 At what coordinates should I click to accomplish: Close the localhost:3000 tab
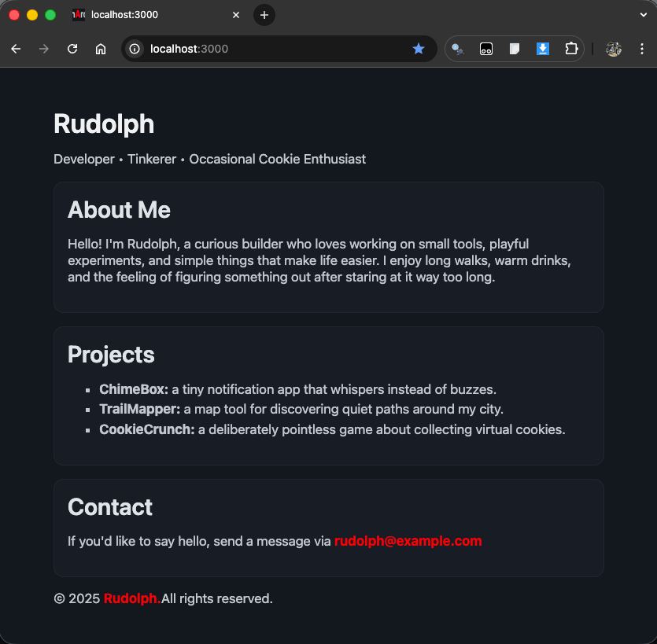pyautogui.click(x=236, y=15)
